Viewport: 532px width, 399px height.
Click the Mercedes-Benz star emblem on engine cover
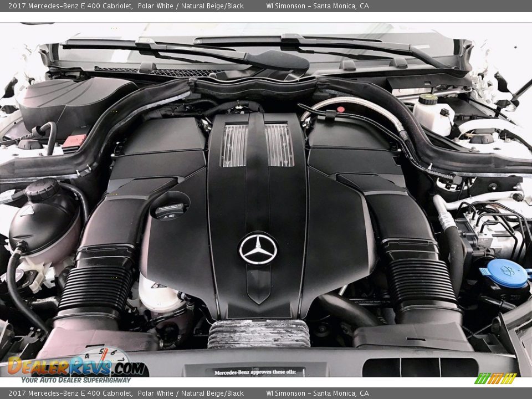coord(258,250)
